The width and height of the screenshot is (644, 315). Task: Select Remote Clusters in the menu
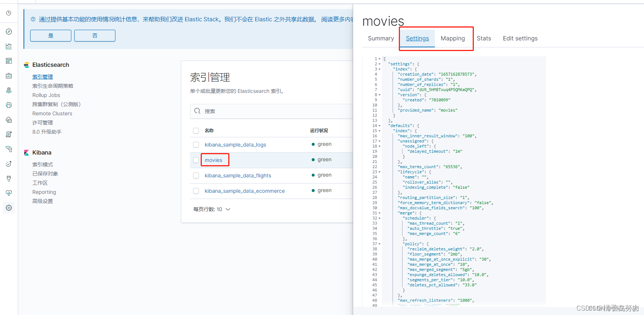[52, 113]
